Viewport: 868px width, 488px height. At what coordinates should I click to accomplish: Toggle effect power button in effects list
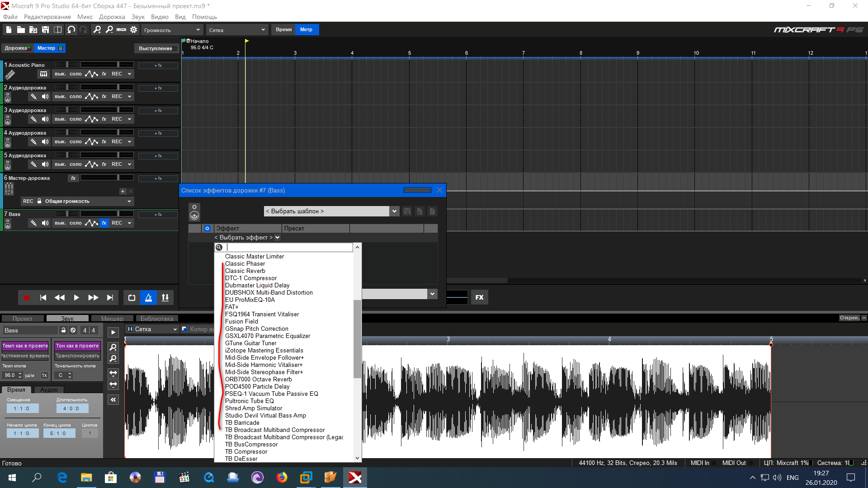coord(207,229)
